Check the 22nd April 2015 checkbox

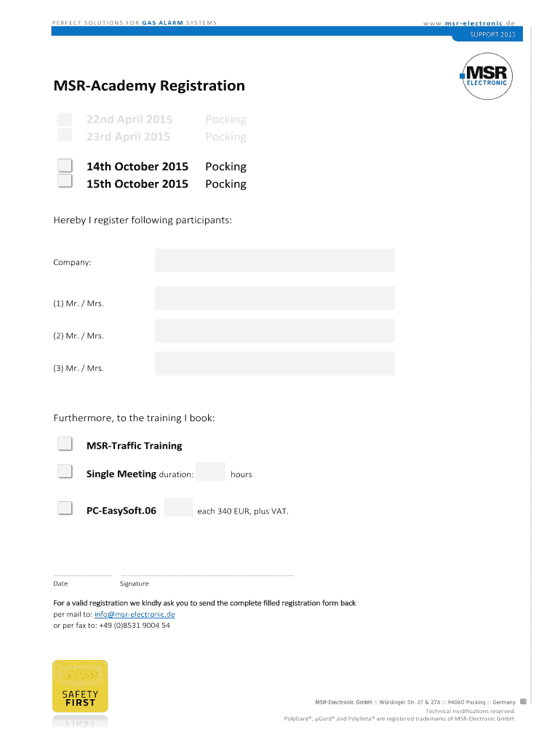(65, 119)
